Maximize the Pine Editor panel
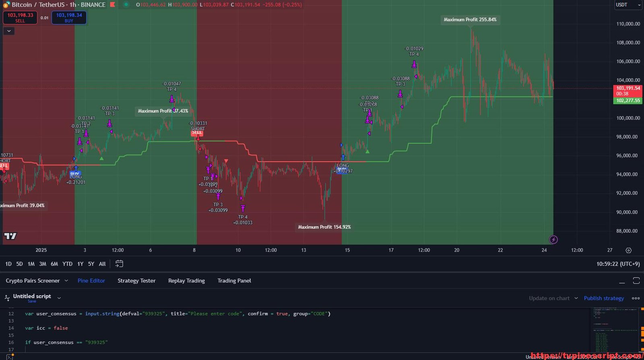The height and width of the screenshot is (360, 644). pyautogui.click(x=636, y=281)
